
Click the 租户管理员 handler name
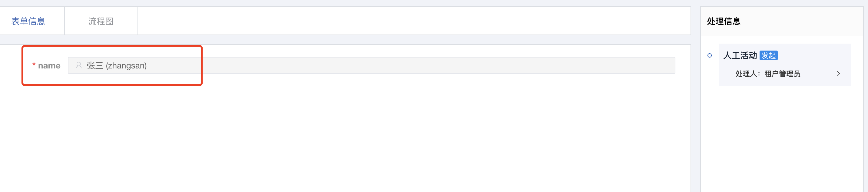coord(782,74)
